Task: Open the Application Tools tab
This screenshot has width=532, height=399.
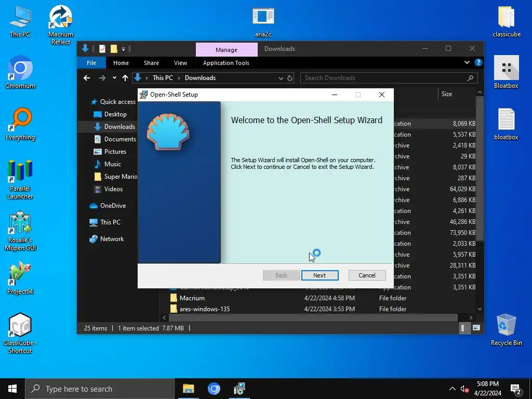Action: 226,63
